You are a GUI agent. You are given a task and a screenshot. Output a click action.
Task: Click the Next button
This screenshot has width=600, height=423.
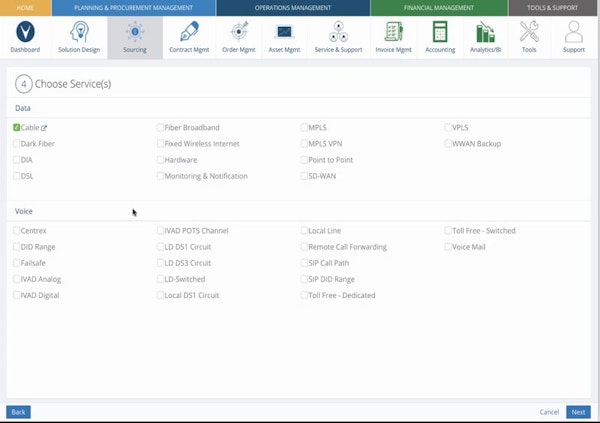[578, 412]
